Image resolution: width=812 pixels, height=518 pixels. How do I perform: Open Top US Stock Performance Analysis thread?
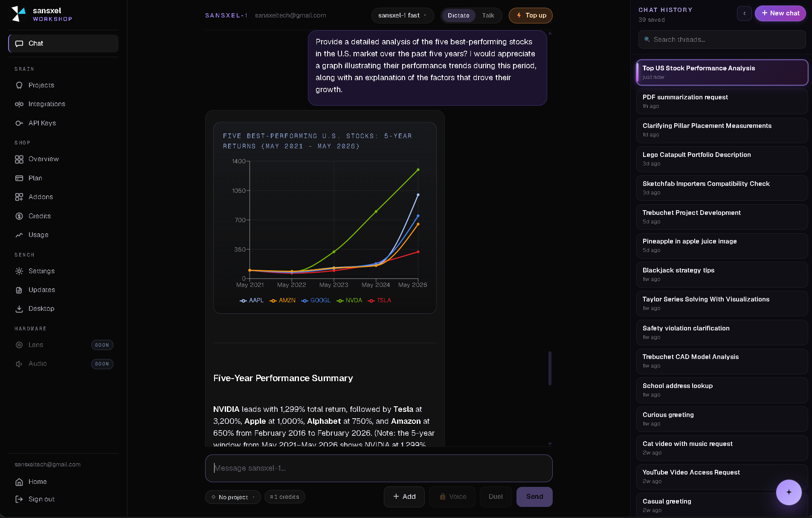[x=722, y=72]
